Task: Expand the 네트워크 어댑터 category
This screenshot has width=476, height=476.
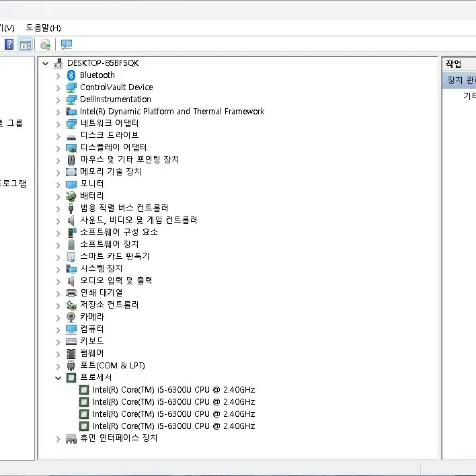Action: pos(58,124)
